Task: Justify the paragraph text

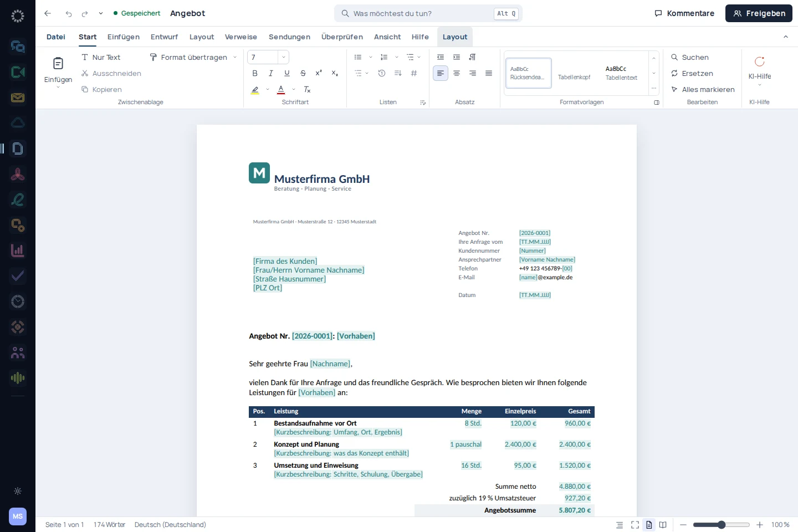Action: coord(489,73)
